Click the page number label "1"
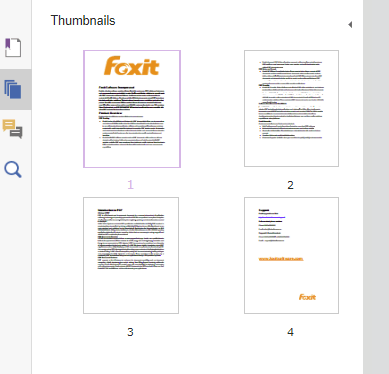The height and width of the screenshot is (374, 389). click(130, 185)
